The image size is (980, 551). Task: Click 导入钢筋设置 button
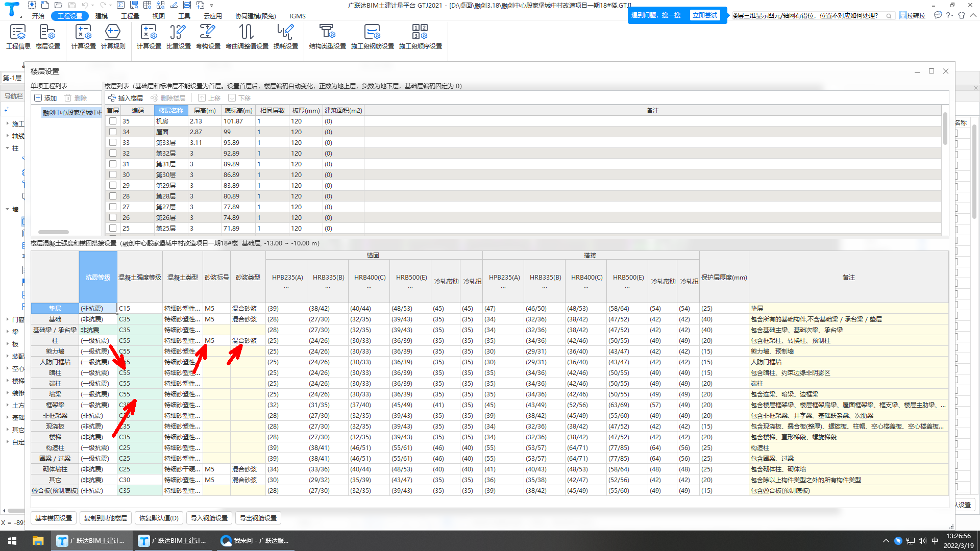[x=209, y=518]
